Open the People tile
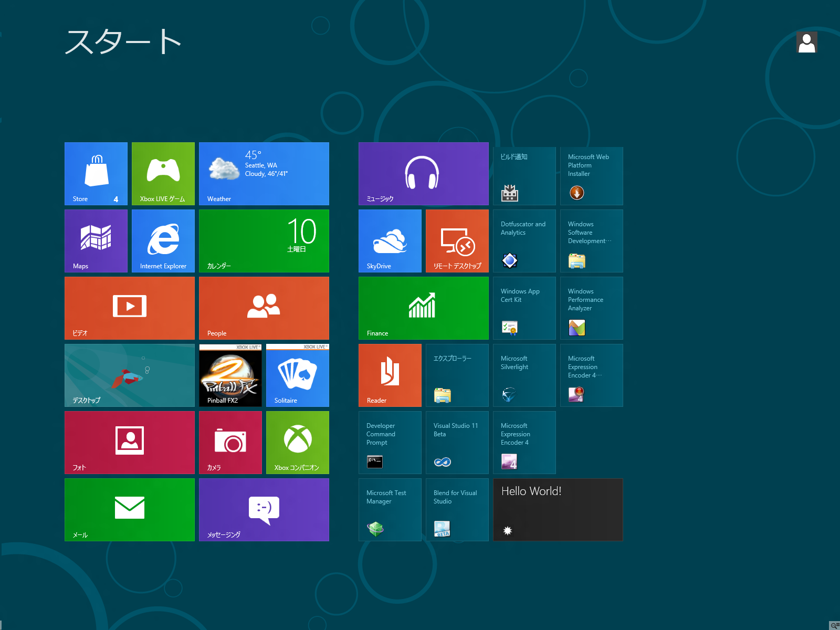This screenshot has width=840, height=630. click(264, 308)
